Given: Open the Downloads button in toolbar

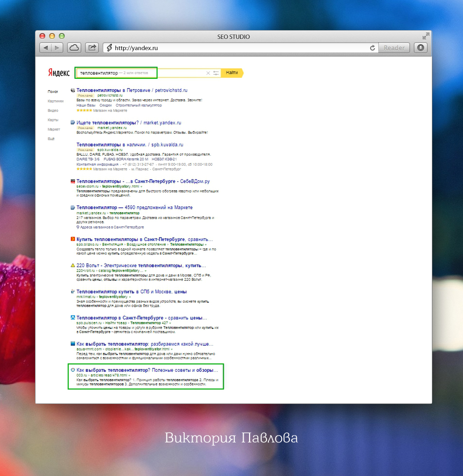Looking at the screenshot, I should pos(421,48).
